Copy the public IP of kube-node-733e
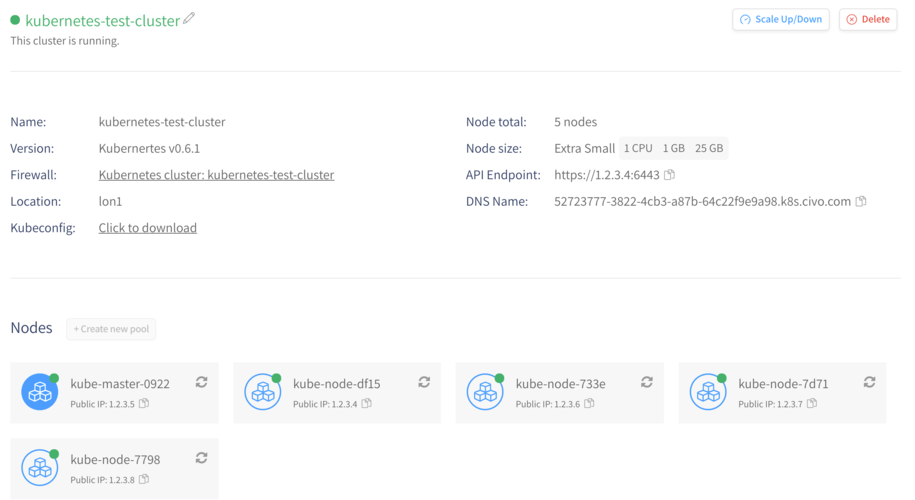Image resolution: width=915 pixels, height=500 pixels. (589, 403)
